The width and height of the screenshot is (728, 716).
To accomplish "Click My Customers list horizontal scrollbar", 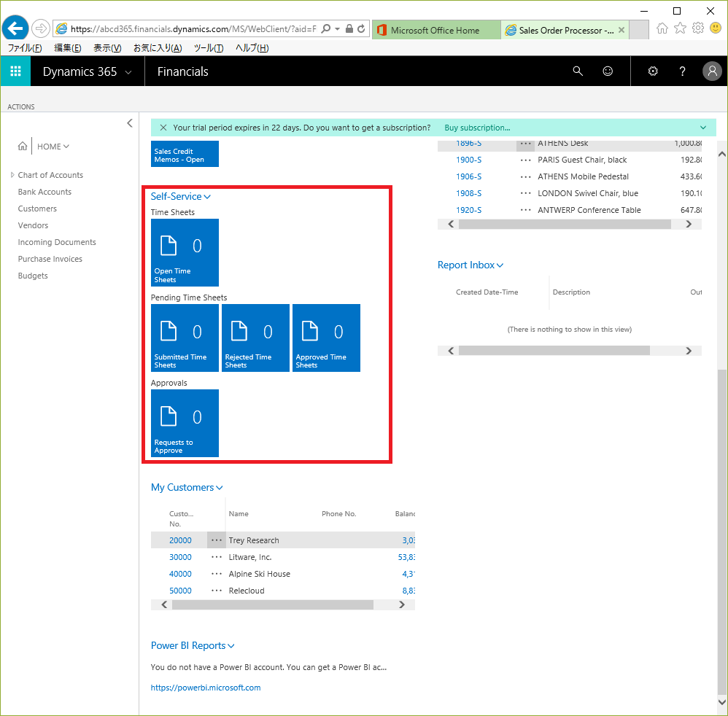I will [273, 604].
